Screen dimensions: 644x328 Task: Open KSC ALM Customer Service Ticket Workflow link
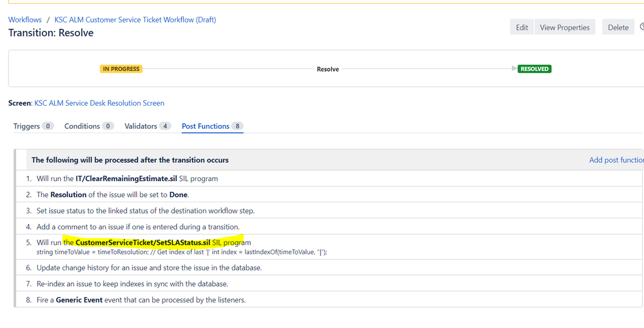tap(135, 20)
